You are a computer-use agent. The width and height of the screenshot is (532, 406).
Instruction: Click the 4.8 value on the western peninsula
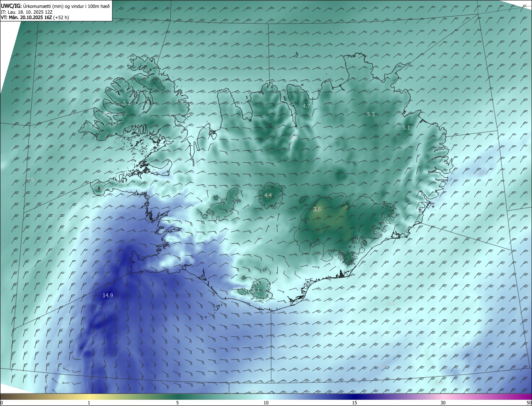point(99,188)
